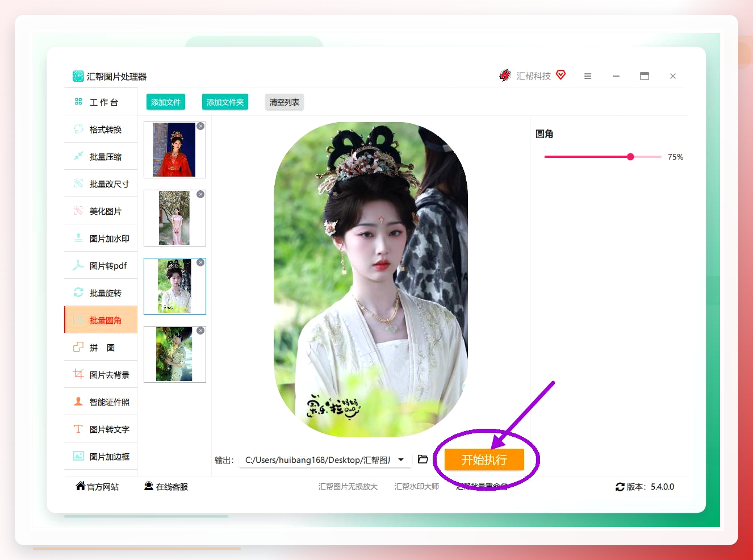
Task: Remove the second thumbnail with its x
Action: click(x=200, y=194)
